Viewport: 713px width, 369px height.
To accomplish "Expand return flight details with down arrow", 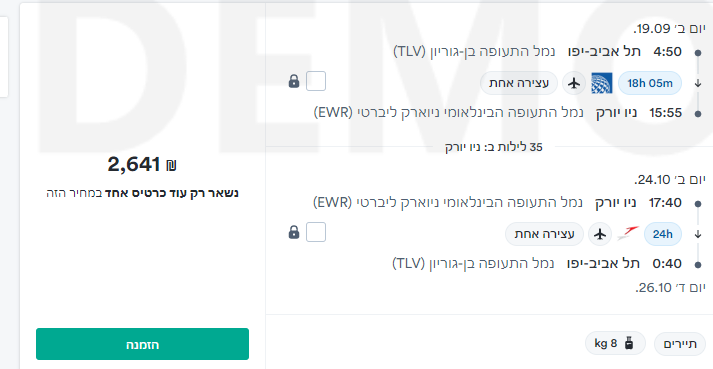I will pos(698,235).
